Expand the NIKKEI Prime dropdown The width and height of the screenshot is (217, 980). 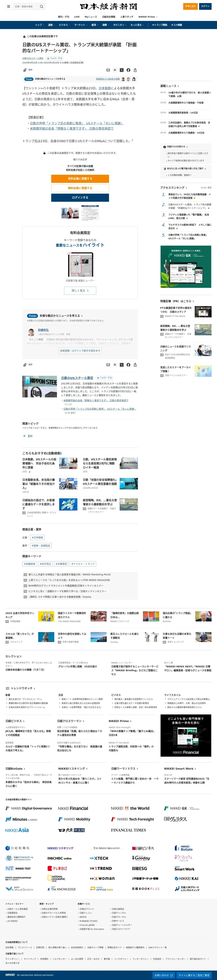click(x=148, y=17)
